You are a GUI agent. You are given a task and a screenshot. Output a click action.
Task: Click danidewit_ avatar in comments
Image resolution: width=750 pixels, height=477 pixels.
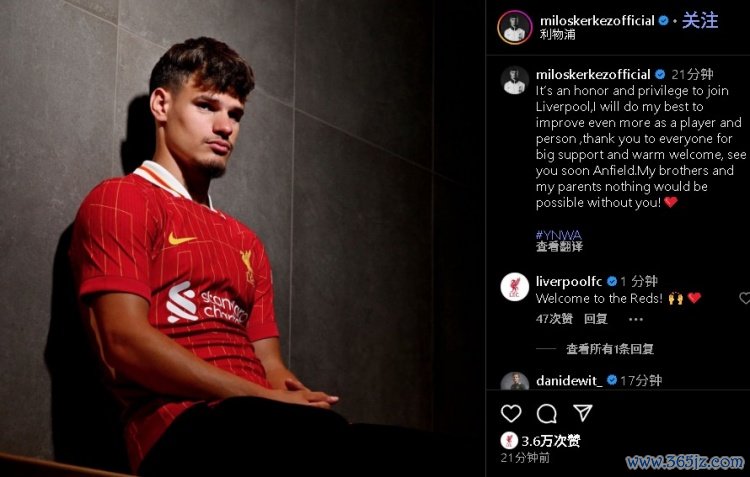pyautogui.click(x=514, y=381)
